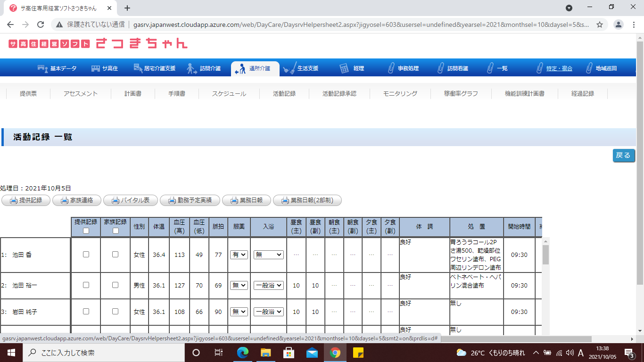This screenshot has width=644, height=362.
Task: Open Microsoft Edge from the taskbar
Action: pos(242,353)
